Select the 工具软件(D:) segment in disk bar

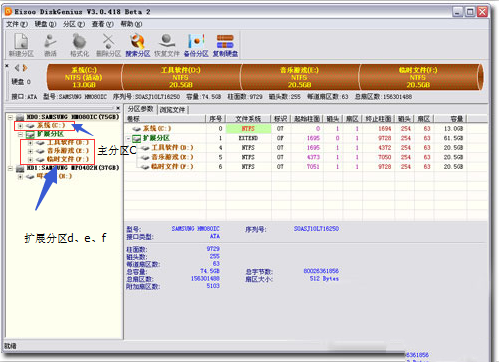tap(181, 77)
